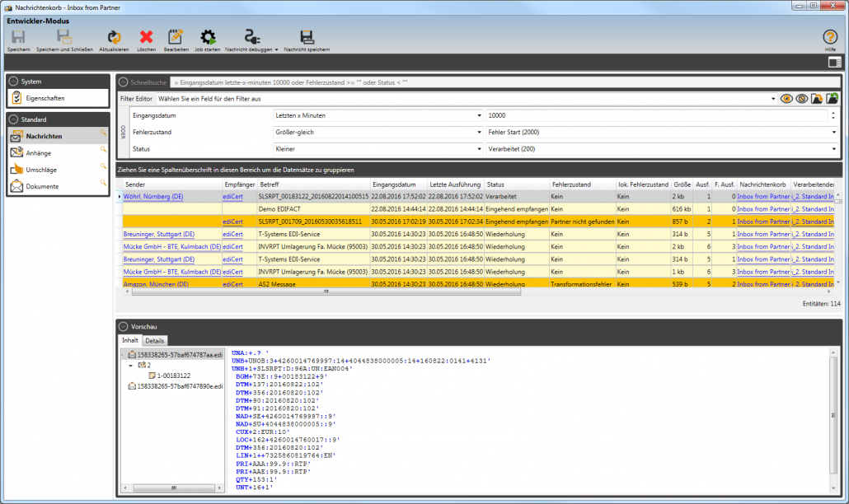Open Größer-gleich operator dropdown
The image size is (849, 504).
pyautogui.click(x=479, y=133)
